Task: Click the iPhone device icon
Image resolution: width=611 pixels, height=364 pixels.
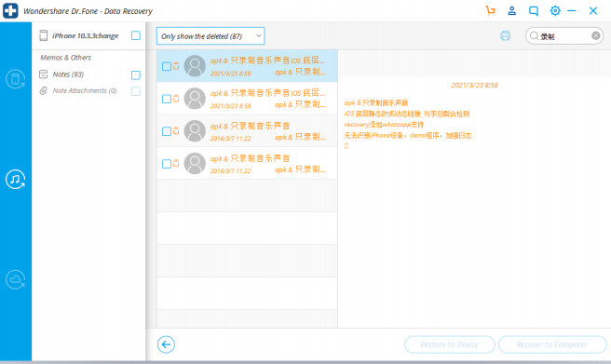Action: click(43, 35)
